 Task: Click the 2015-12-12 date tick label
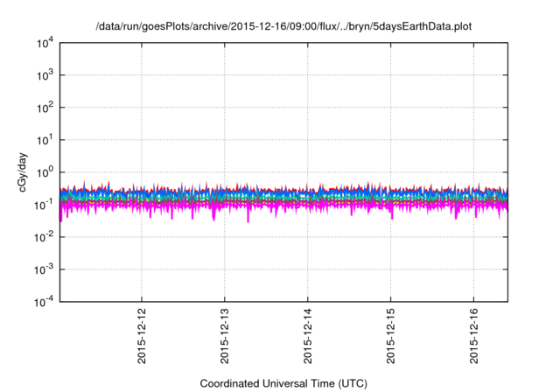tap(142, 336)
